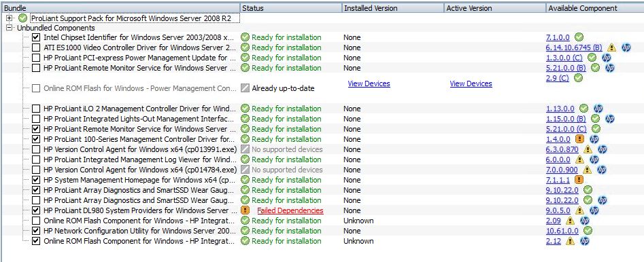Click the Installed Version column header
Image resolution: width=644 pixels, height=262 pixels.
[392, 7]
